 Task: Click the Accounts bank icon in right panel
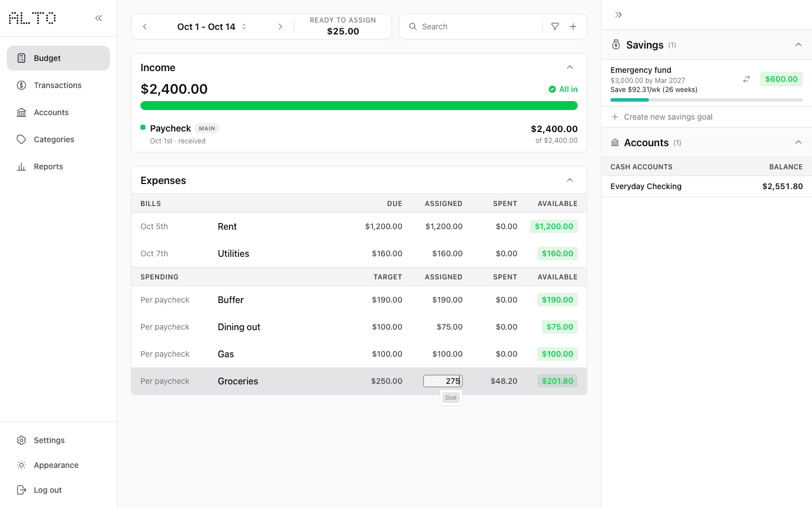click(615, 143)
